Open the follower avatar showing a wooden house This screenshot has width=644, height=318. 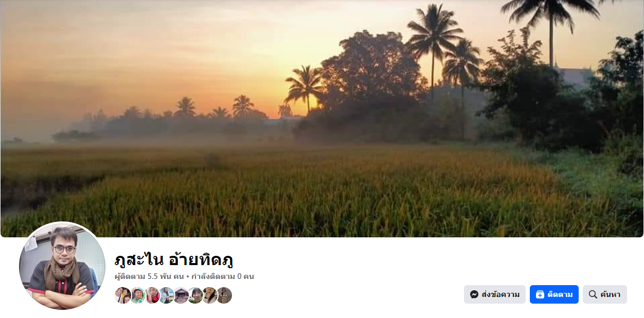[181, 295]
